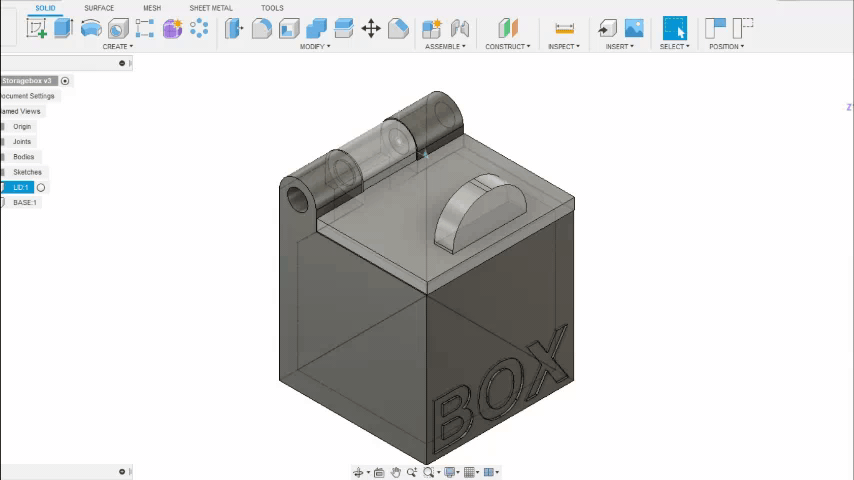Expand the MODIFY dropdown menu
This screenshot has width=854, height=480.
click(x=315, y=47)
